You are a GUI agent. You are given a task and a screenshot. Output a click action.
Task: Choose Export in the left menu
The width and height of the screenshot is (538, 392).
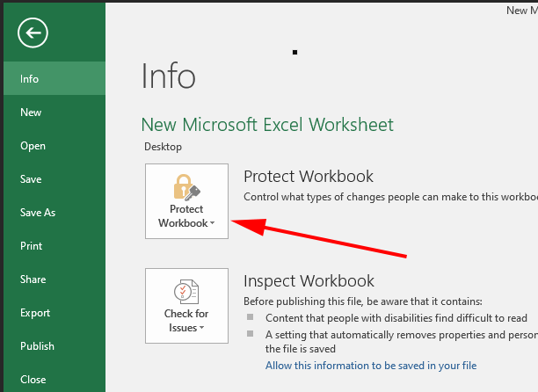point(34,313)
